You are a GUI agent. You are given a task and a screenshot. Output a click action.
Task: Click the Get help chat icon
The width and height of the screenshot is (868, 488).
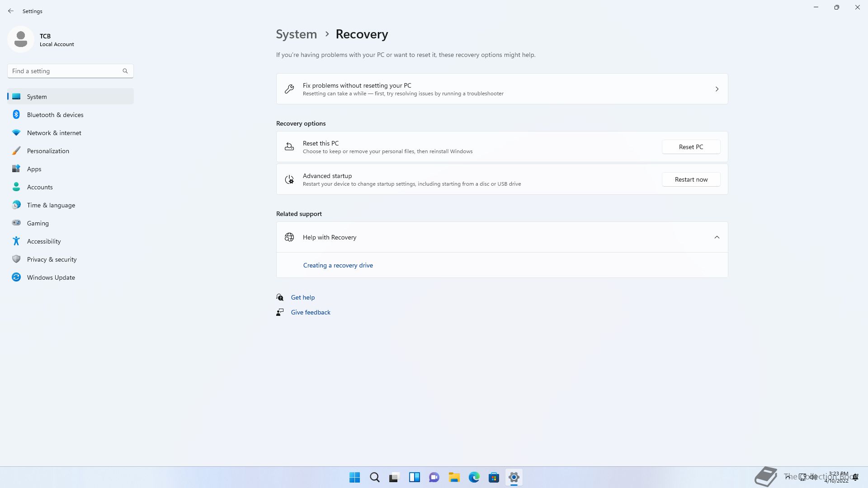(280, 297)
